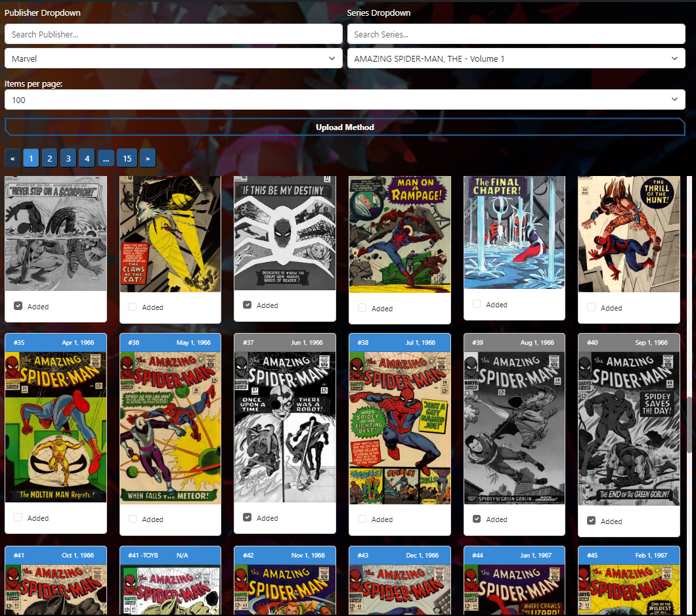Image resolution: width=696 pixels, height=616 pixels.
Task: Uncheck Added under If This Be My Destiny cover
Action: tap(248, 305)
